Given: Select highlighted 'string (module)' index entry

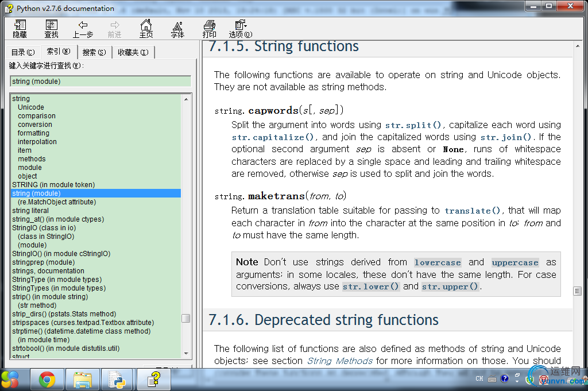Looking at the screenshot, I should 96,193.
